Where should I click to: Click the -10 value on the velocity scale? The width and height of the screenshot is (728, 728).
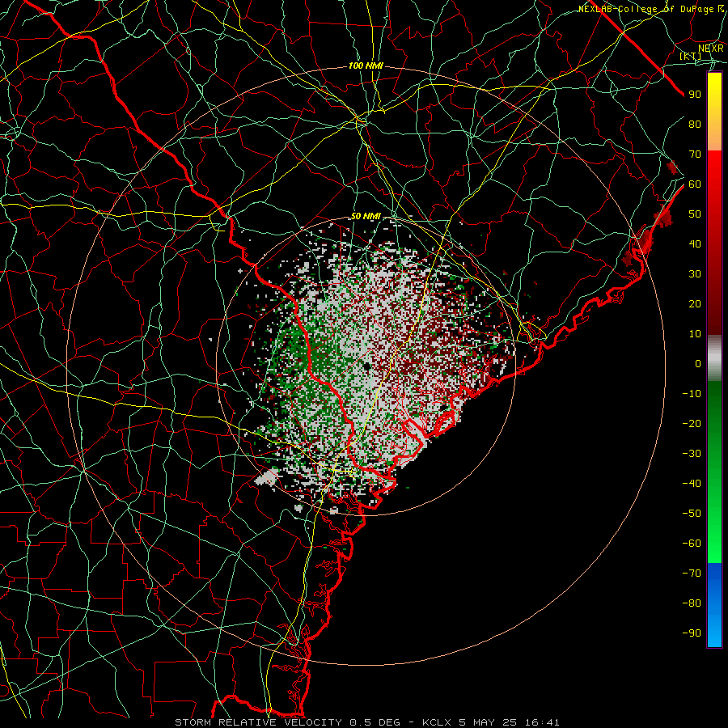click(692, 394)
